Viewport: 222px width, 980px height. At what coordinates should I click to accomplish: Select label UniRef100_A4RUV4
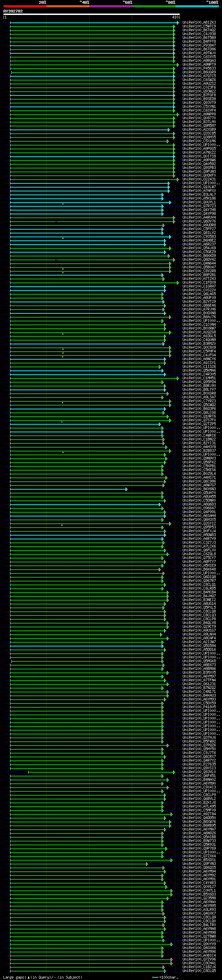[199, 218]
